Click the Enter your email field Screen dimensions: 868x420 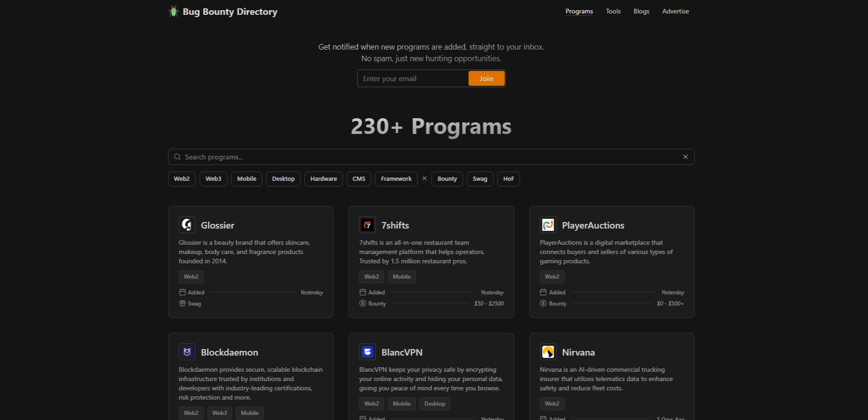tap(412, 78)
